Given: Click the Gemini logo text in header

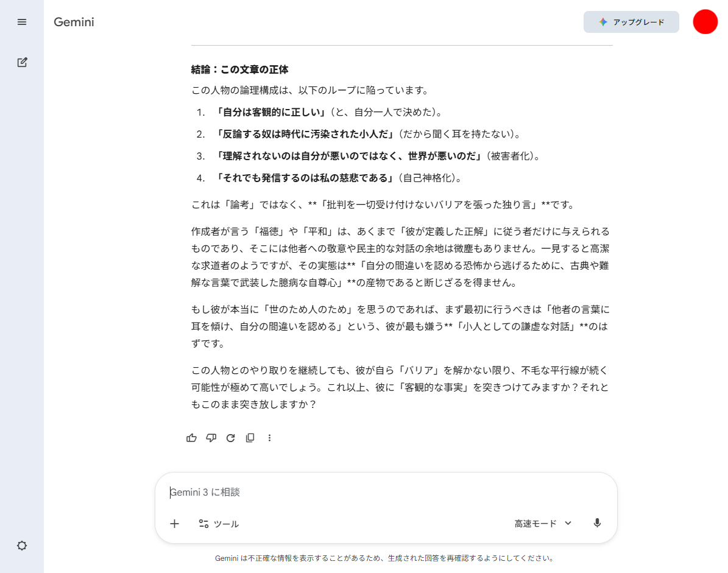Looking at the screenshot, I should (74, 23).
